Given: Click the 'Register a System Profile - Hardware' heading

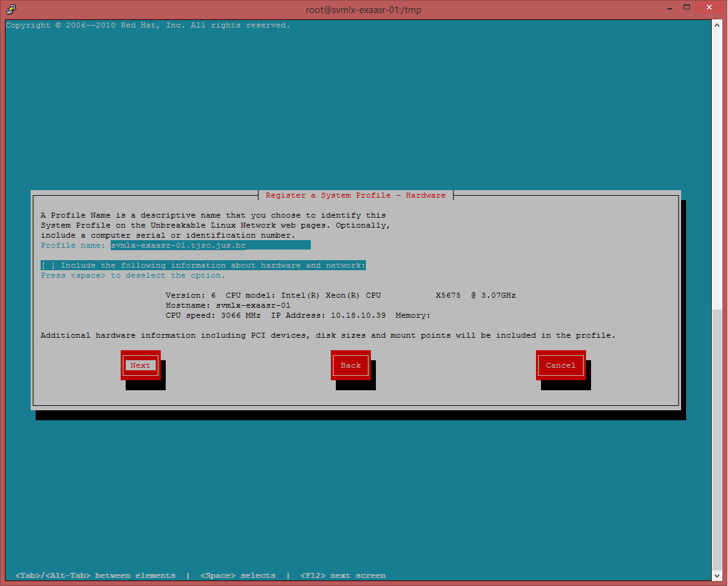Looking at the screenshot, I should point(355,196).
